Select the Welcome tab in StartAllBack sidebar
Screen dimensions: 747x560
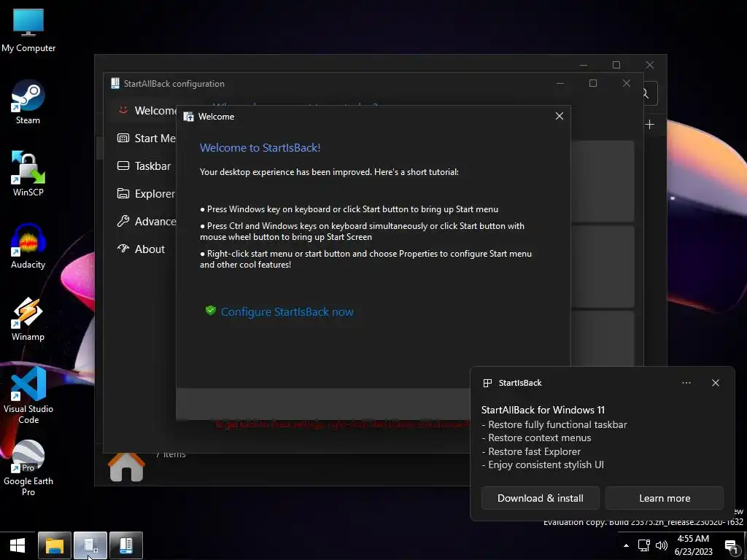pyautogui.click(x=147, y=111)
